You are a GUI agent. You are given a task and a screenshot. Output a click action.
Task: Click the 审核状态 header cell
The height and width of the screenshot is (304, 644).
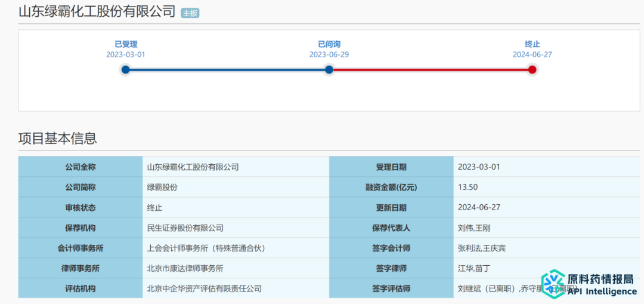[x=80, y=207]
